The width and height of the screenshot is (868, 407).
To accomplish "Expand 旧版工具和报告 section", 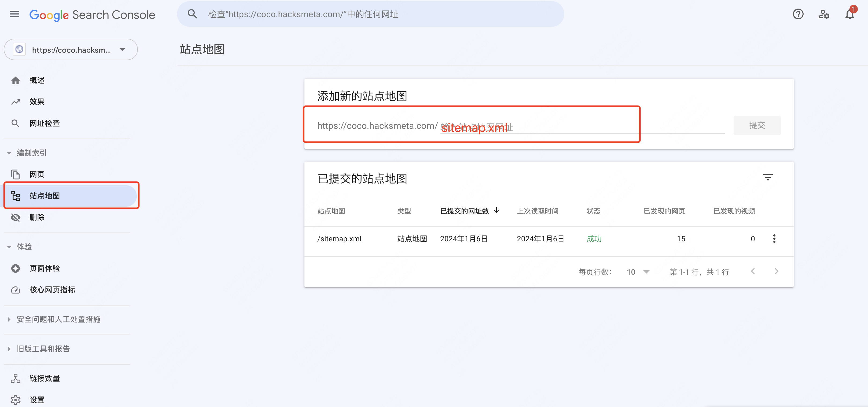I will tap(9, 349).
